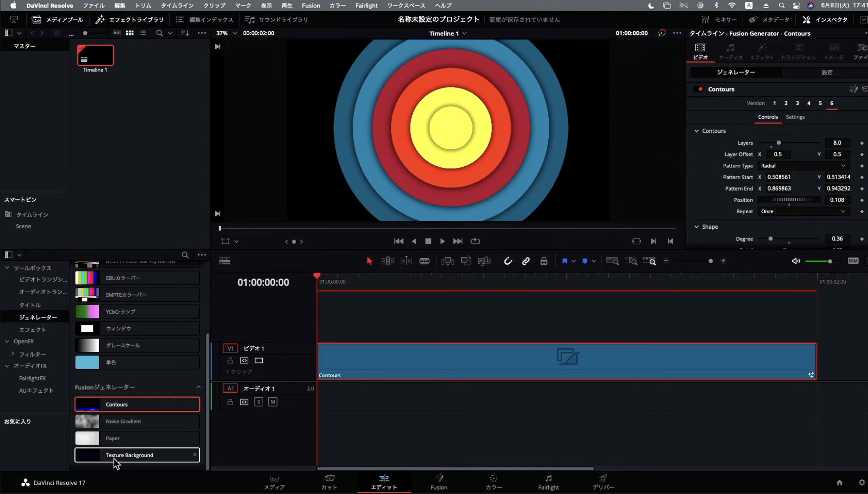The height and width of the screenshot is (494, 868).
Task: Adjust the Layers slider handle
Action: pos(779,143)
